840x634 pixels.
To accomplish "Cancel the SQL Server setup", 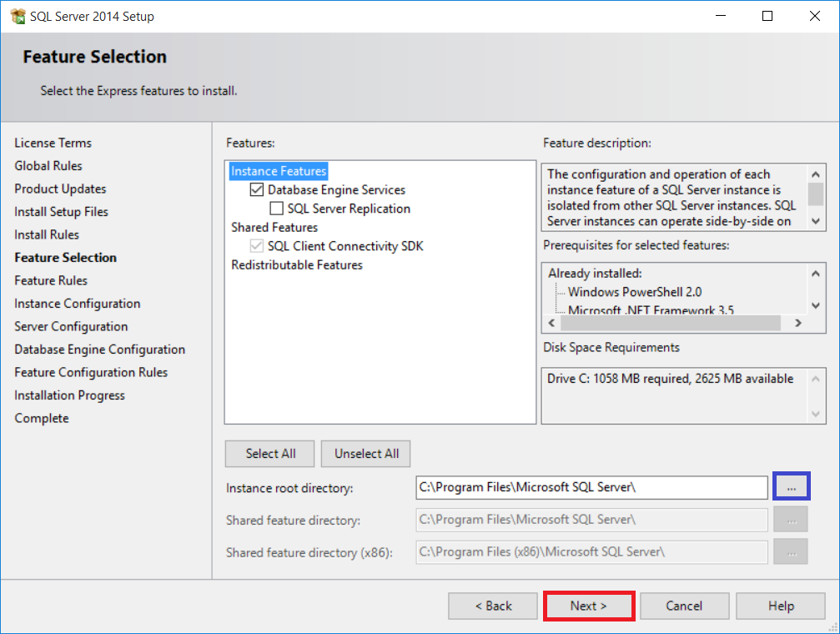I will click(x=684, y=606).
